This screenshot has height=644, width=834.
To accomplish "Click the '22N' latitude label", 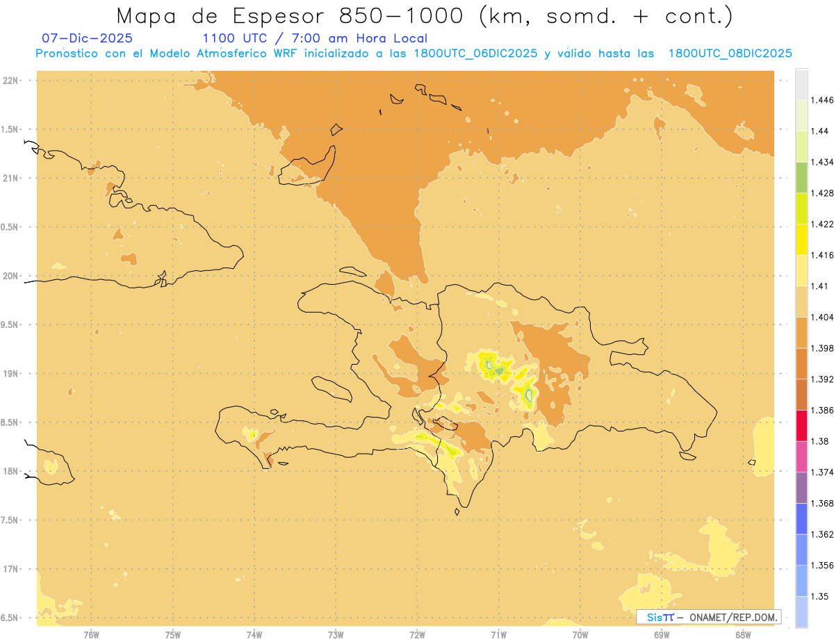I will [10, 81].
